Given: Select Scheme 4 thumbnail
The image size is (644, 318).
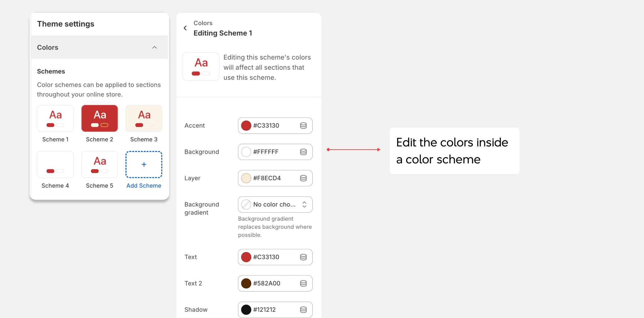Looking at the screenshot, I should coord(55,165).
